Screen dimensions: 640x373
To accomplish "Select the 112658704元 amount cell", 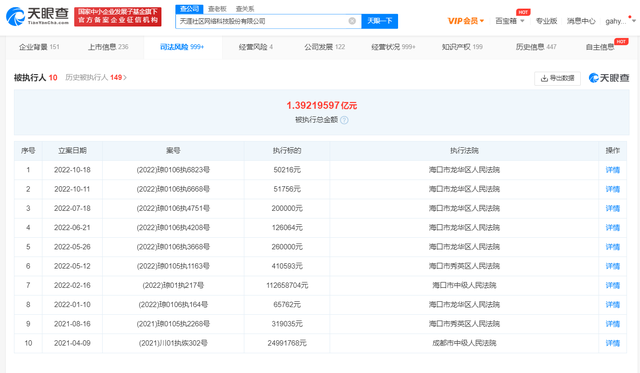I will pos(287,285).
